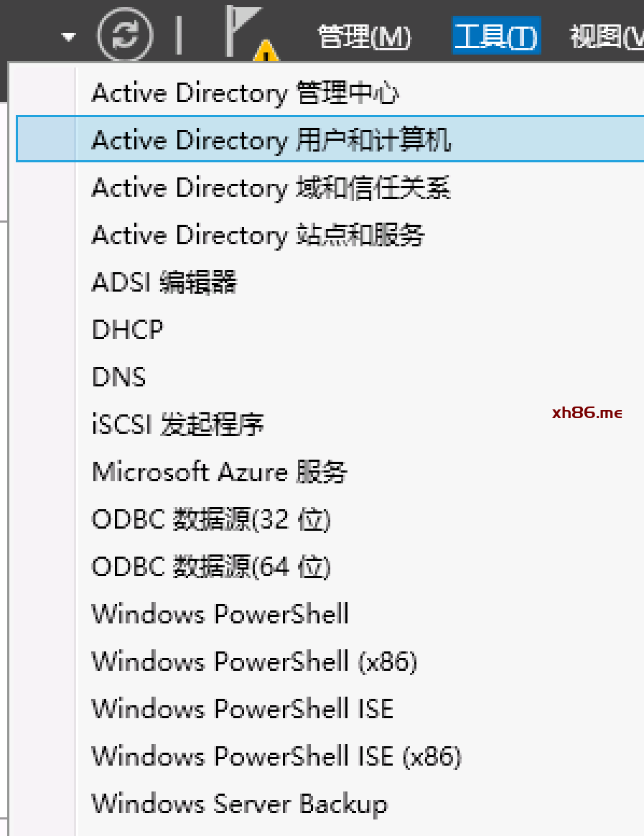Select Active Directory 站点和服务
Screen dimensions: 644x836
[x=258, y=236]
